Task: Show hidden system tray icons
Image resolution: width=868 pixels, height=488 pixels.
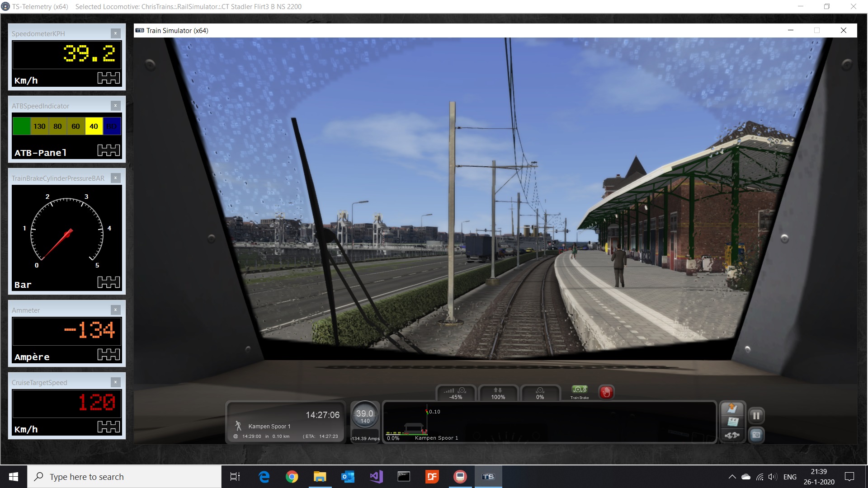Action: click(732, 477)
